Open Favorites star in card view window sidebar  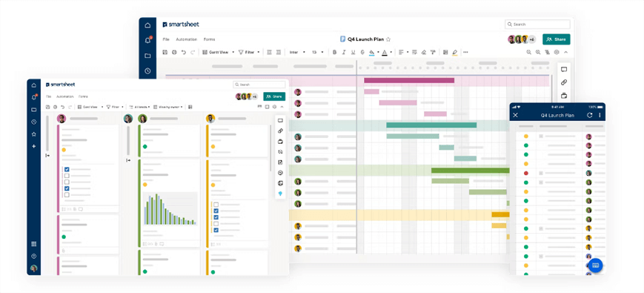(x=33, y=134)
